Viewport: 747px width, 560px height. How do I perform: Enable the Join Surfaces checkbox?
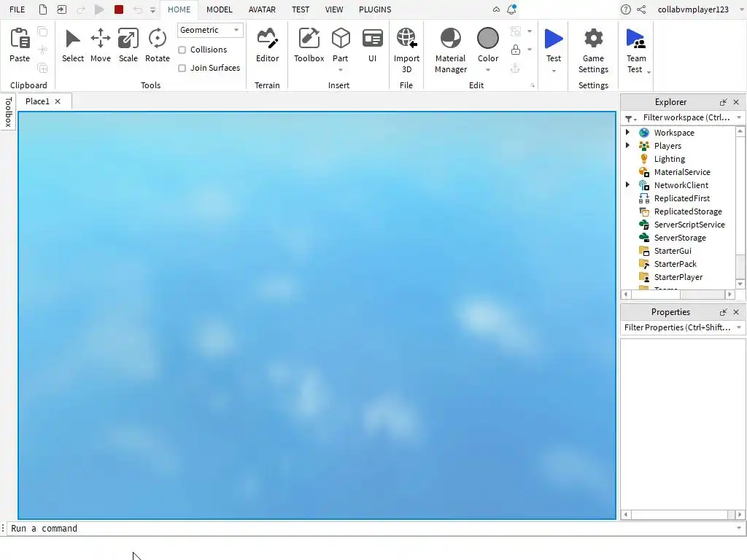[x=182, y=68]
